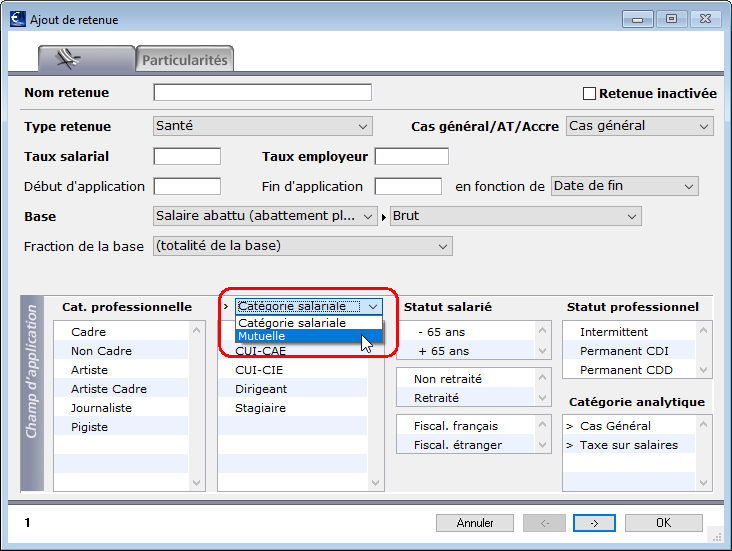Select Pigiste in the list
The height and width of the screenshot is (551, 732).
tap(121, 427)
